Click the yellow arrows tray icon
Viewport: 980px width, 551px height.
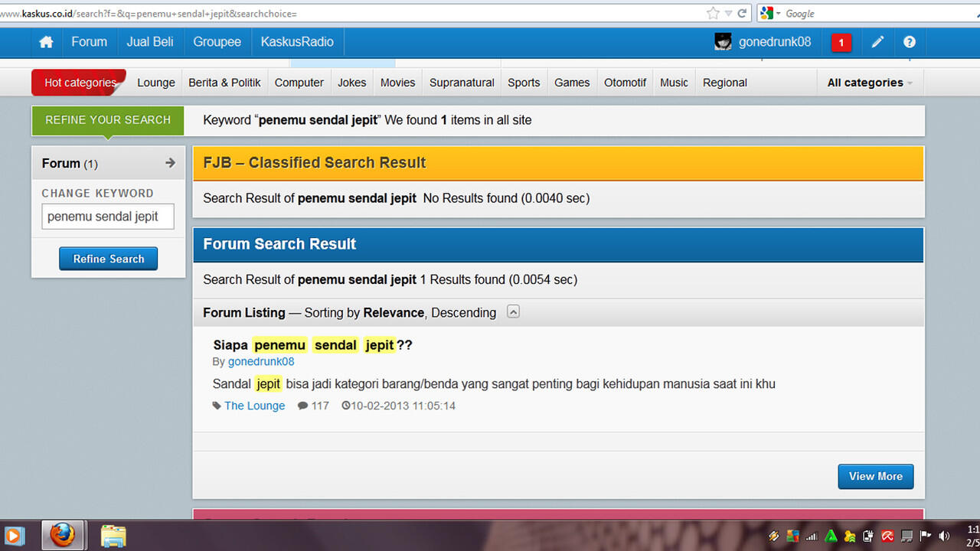point(850,536)
